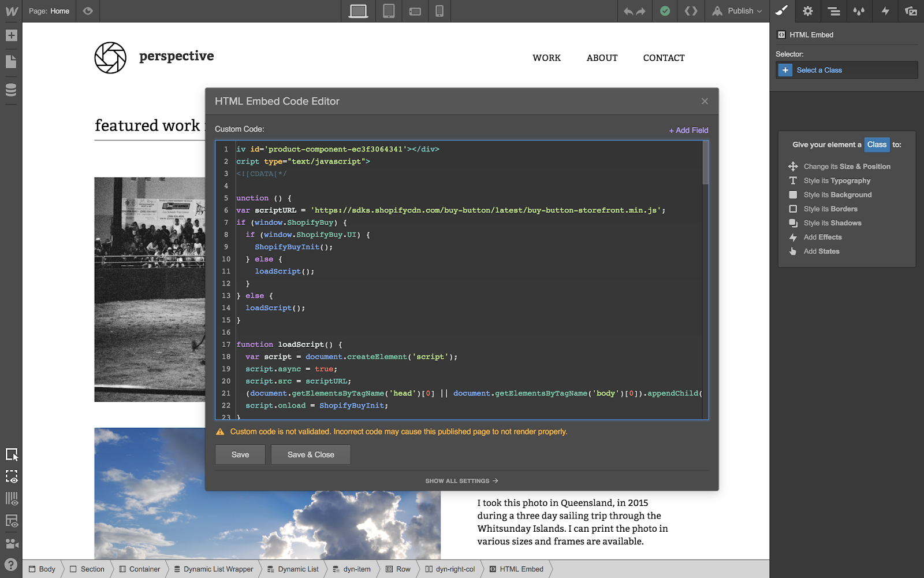Expand Show All Settings in the code editor
Image resolution: width=924 pixels, height=578 pixels.
460,480
